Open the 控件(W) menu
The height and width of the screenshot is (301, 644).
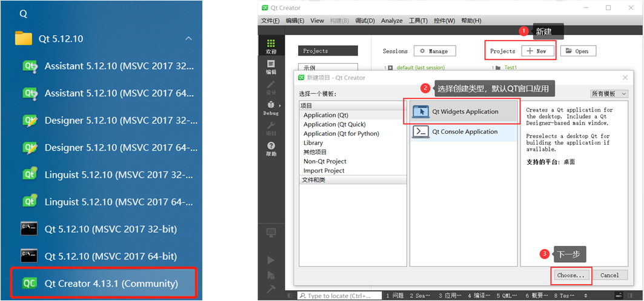445,21
